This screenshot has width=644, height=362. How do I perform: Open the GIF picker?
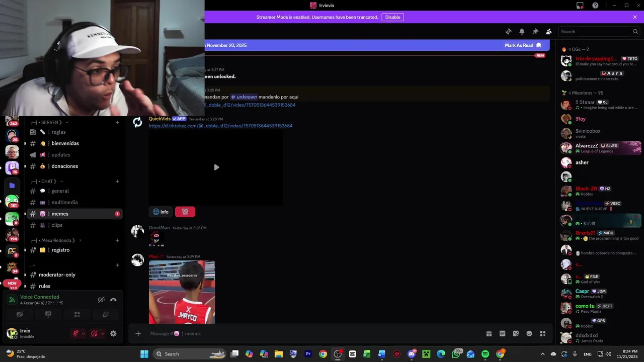pos(502,333)
